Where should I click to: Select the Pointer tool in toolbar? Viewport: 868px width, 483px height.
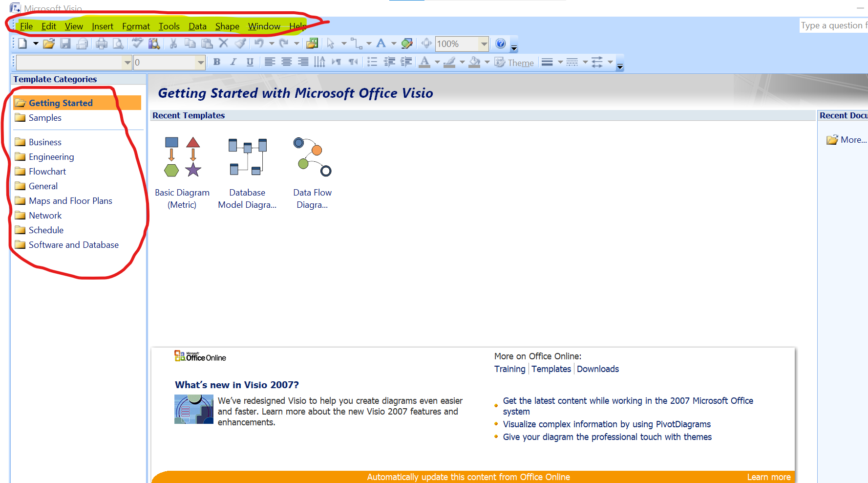(331, 44)
